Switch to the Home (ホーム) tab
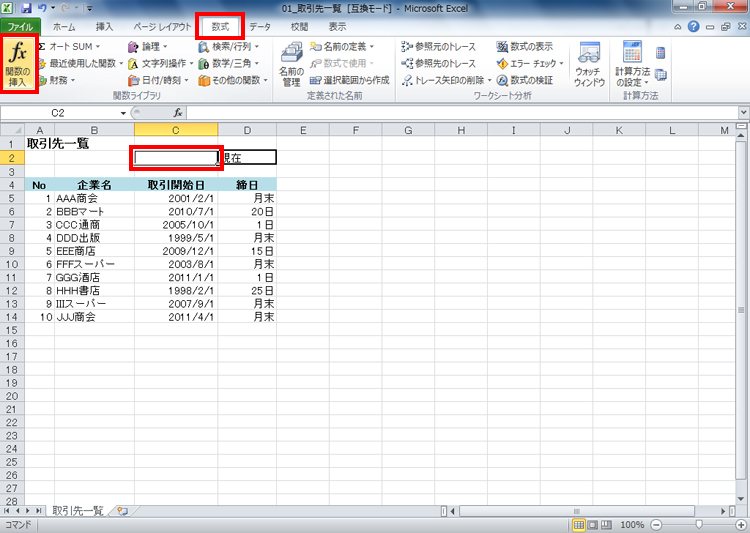Screen dimensions: 750x533 click(64, 27)
